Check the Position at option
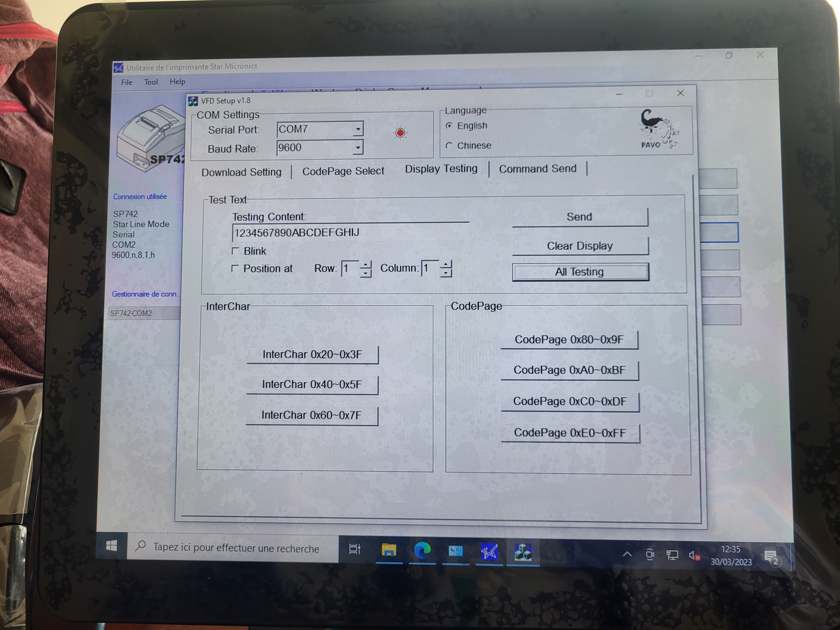This screenshot has width=840, height=630. pos(235,268)
